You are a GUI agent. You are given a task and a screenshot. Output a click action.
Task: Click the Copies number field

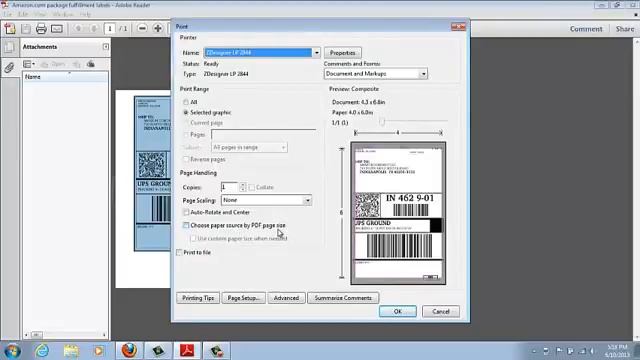click(229, 187)
